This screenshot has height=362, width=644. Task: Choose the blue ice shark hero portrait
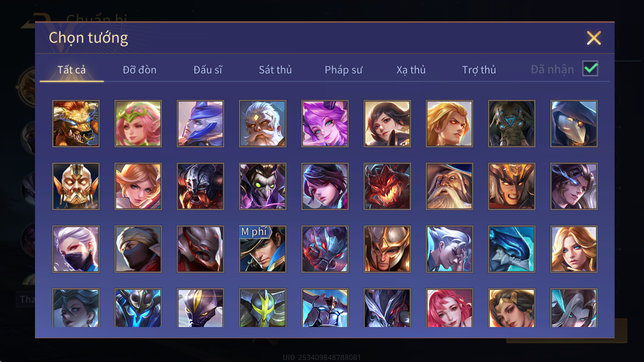click(512, 249)
